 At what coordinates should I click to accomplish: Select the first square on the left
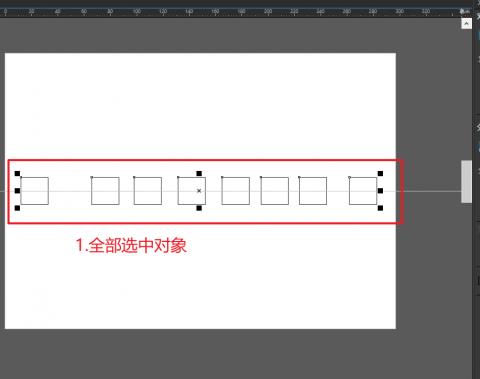pyautogui.click(x=35, y=191)
